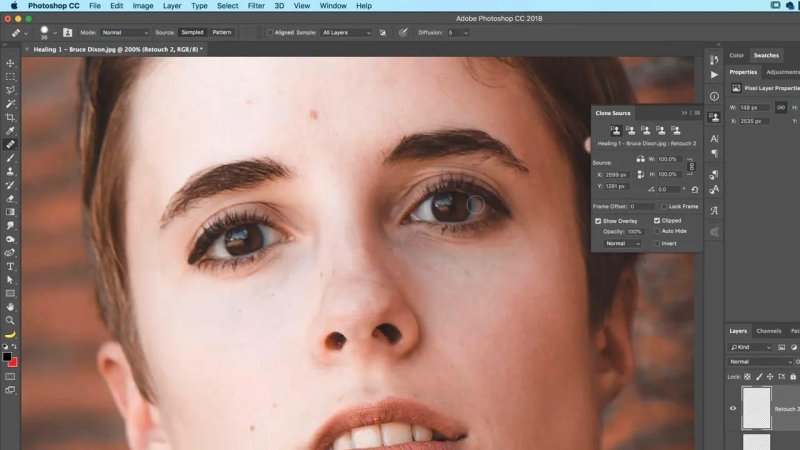The image size is (800, 450).
Task: Switch to the Channels tab
Action: (768, 331)
